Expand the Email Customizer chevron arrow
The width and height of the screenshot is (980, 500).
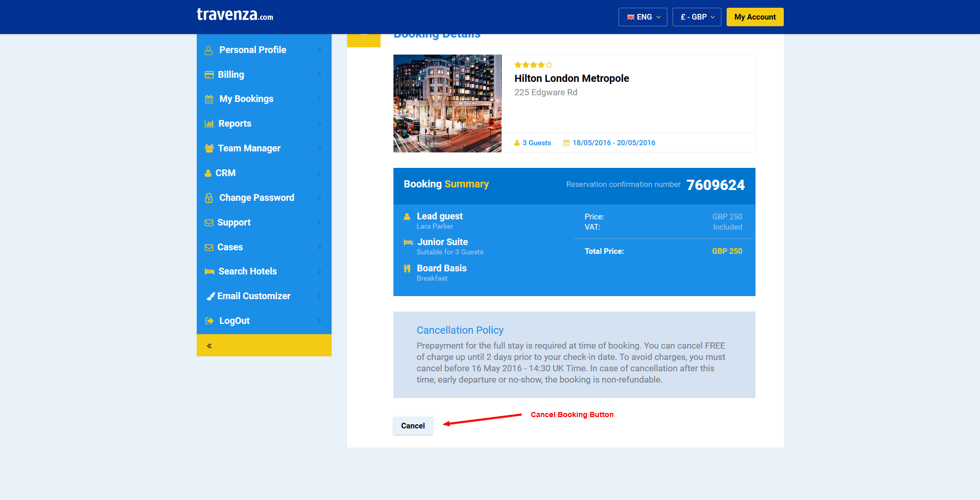coord(319,296)
